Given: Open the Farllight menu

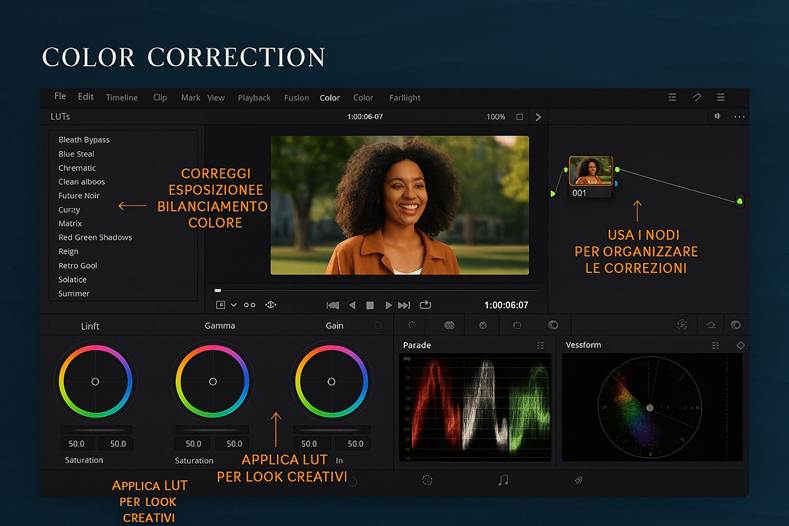Looking at the screenshot, I should (405, 98).
